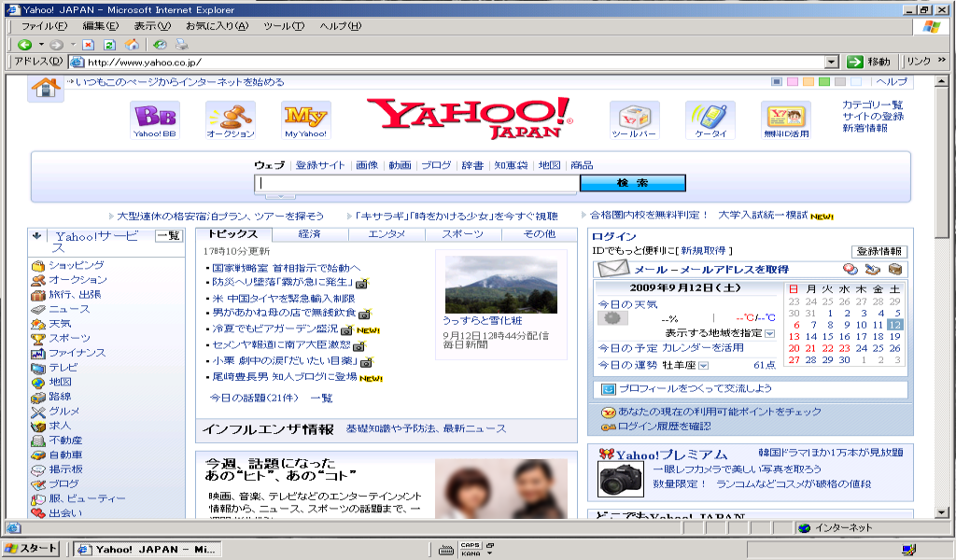Select the green theme color swatch
956x560 pixels.
824,81
